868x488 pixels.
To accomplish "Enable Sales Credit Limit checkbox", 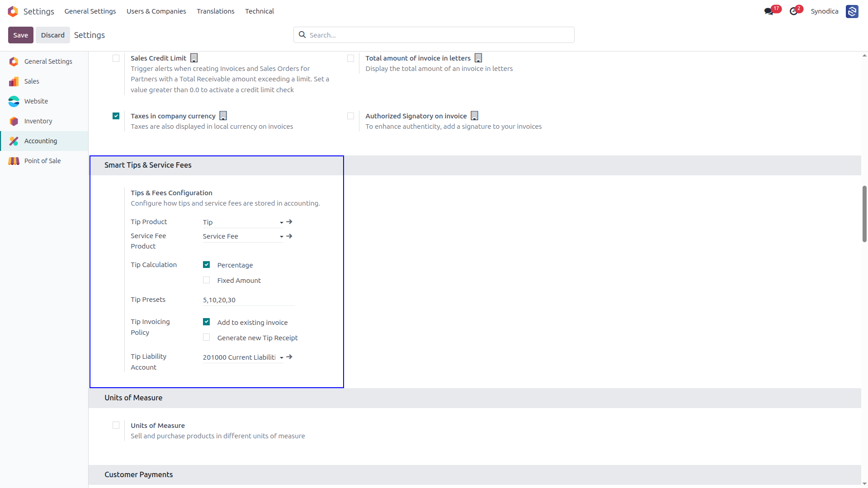I will pyautogui.click(x=116, y=58).
